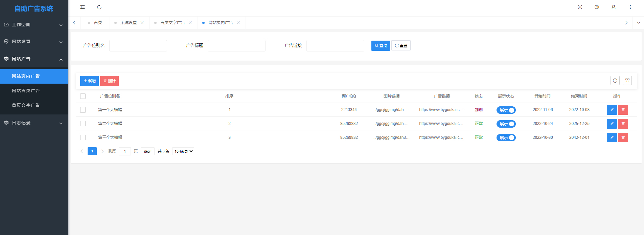Open 网站首页广告 in the sidebar
This screenshot has height=235, width=644.
(26, 91)
